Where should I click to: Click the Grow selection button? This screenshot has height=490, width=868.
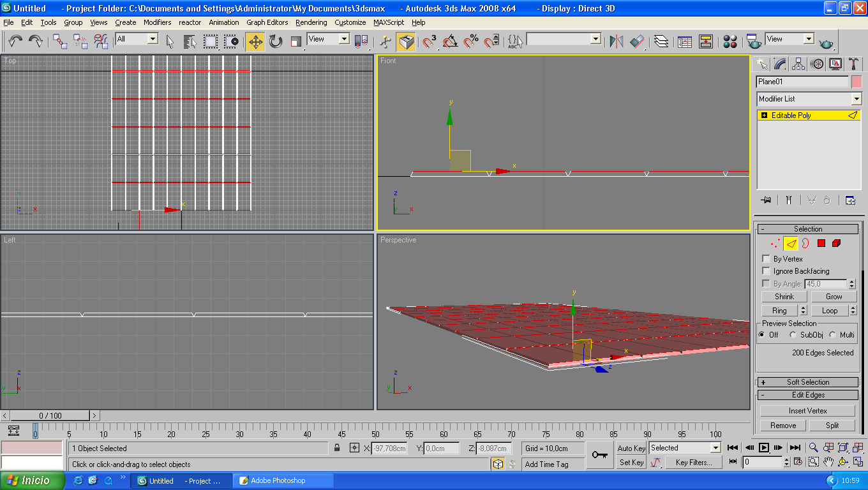(x=834, y=297)
